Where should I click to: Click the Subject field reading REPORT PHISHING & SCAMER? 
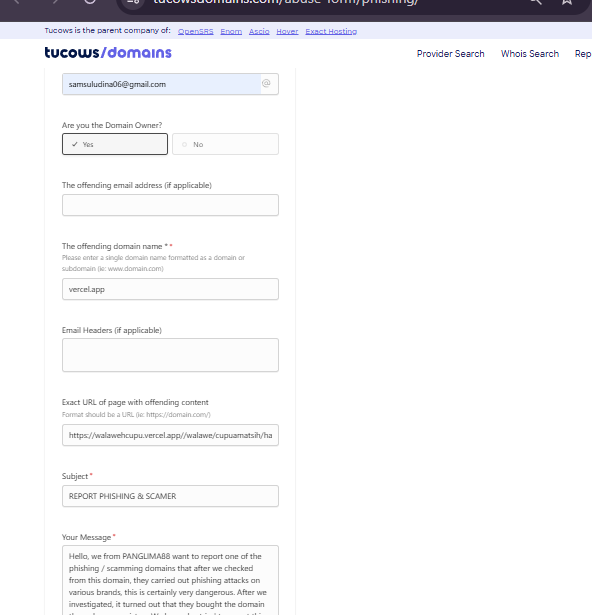pos(170,496)
